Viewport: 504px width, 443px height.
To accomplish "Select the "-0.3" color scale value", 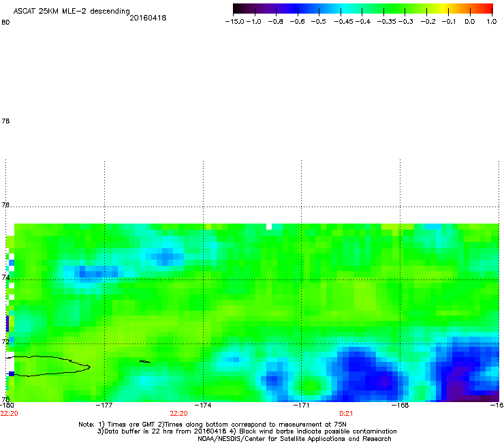I will click(x=406, y=22).
